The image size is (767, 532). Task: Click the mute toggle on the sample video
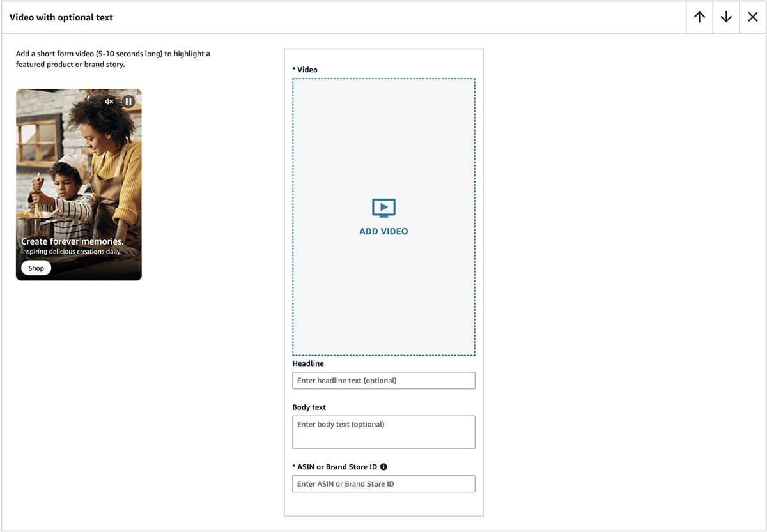(x=109, y=101)
